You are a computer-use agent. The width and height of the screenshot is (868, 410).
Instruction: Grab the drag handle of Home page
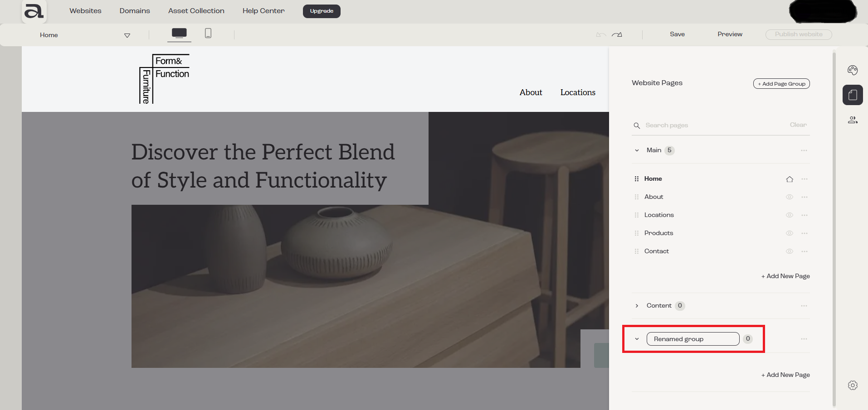point(637,179)
